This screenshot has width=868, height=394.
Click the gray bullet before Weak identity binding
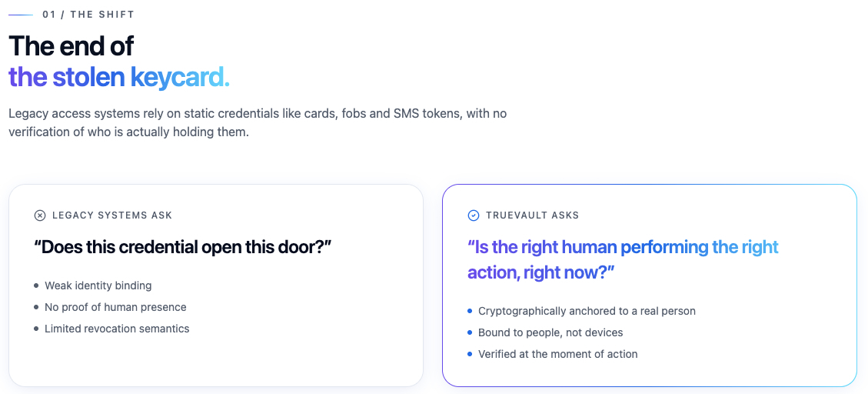[36, 285]
